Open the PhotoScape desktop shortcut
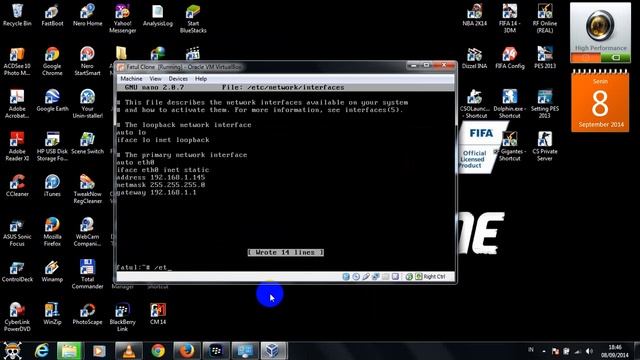This screenshot has height=360, width=640. click(x=87, y=313)
